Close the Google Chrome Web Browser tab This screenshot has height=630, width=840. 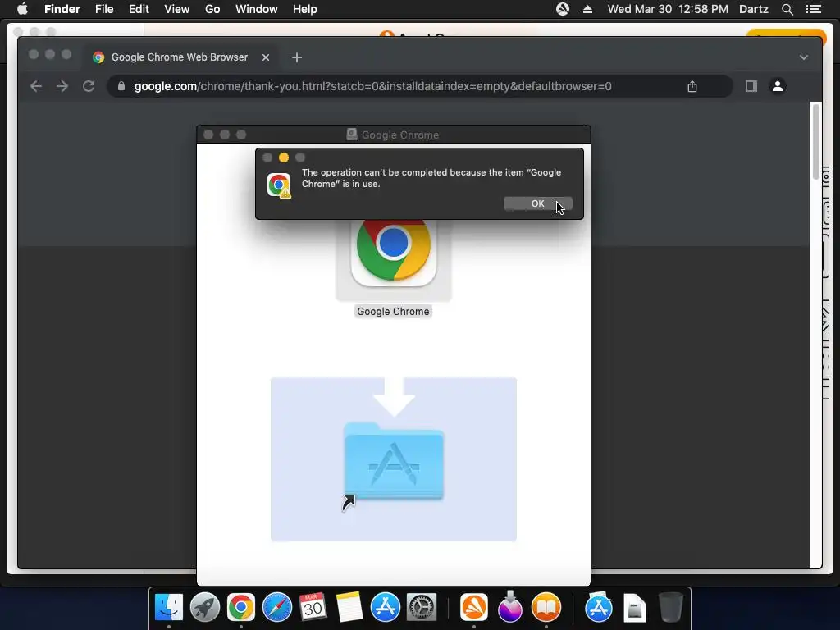pos(266,57)
